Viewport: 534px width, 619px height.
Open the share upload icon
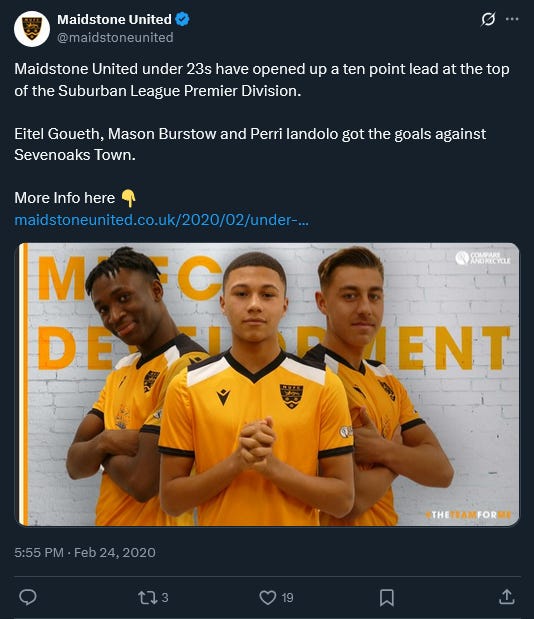coord(507,597)
